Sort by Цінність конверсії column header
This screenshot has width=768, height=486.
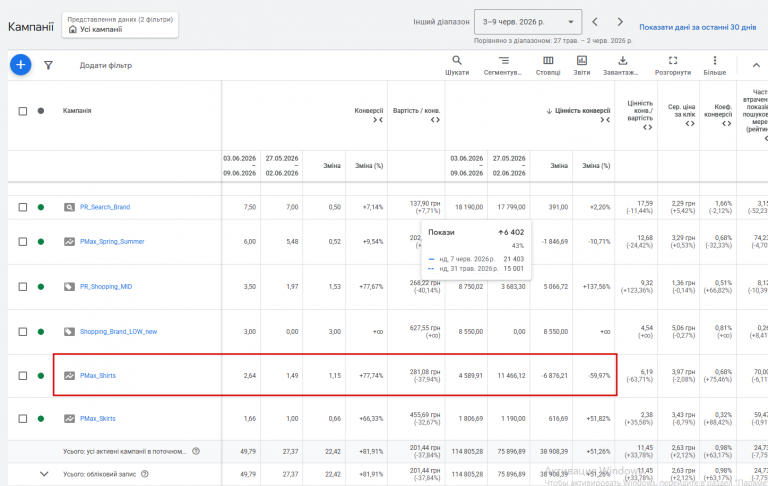[582, 111]
